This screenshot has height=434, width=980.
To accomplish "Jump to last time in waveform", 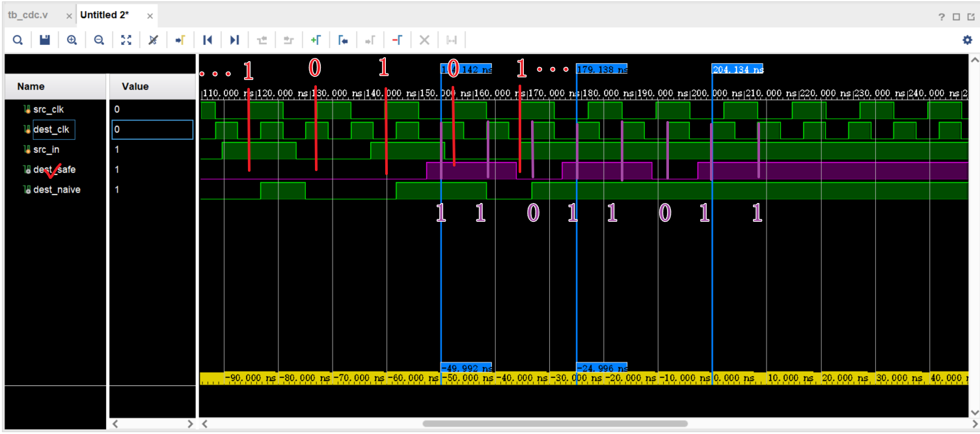I will [235, 40].
